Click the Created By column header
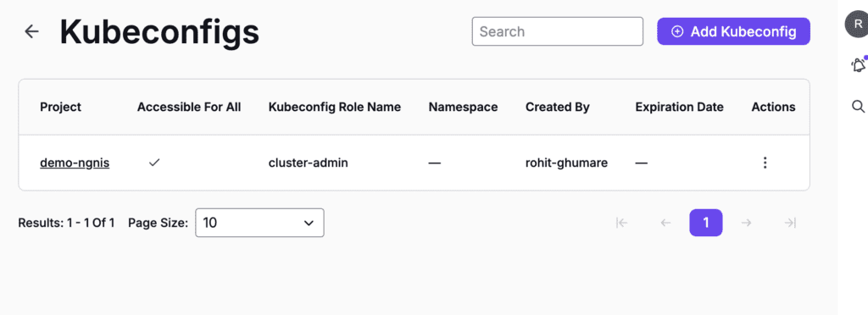This screenshot has height=315, width=868. [558, 108]
